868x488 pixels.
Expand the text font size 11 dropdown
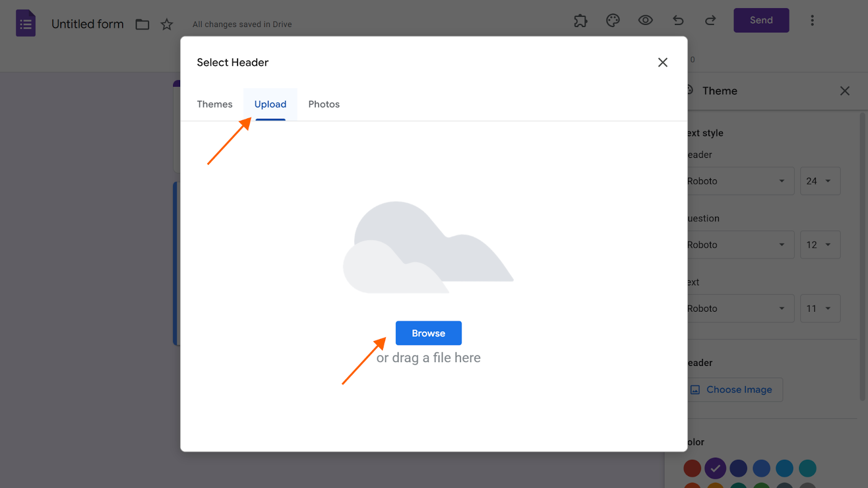click(820, 309)
